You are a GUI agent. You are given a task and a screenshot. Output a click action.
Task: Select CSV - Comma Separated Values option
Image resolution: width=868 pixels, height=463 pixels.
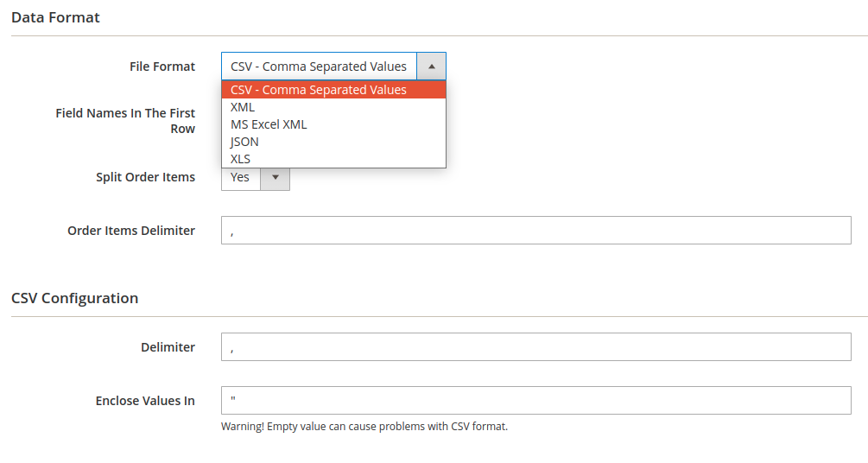(333, 90)
